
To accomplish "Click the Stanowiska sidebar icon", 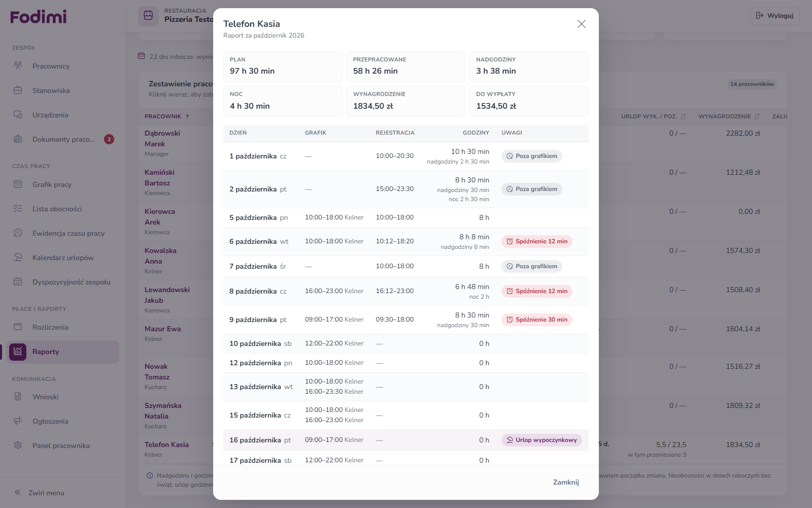I will (x=18, y=90).
